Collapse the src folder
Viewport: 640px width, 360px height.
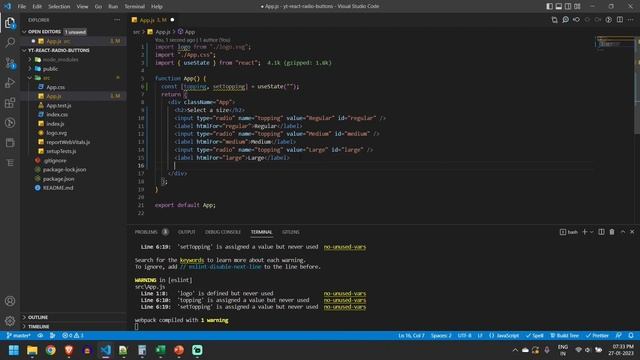(x=30, y=78)
